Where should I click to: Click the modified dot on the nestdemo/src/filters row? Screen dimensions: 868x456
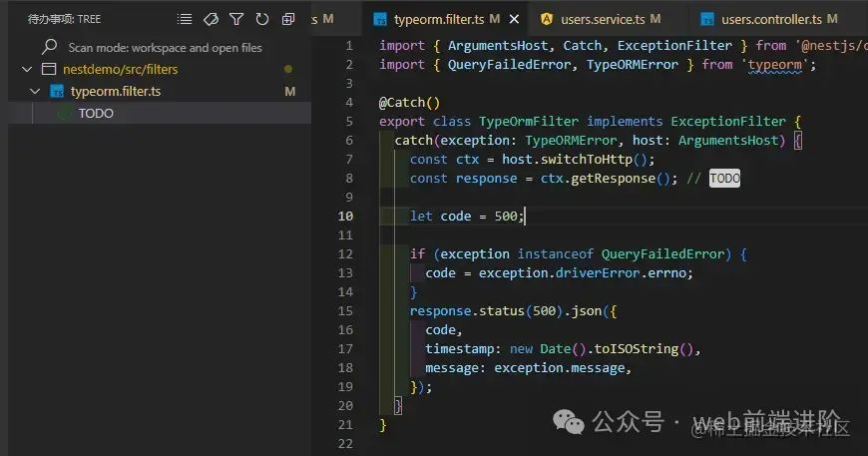click(288, 69)
